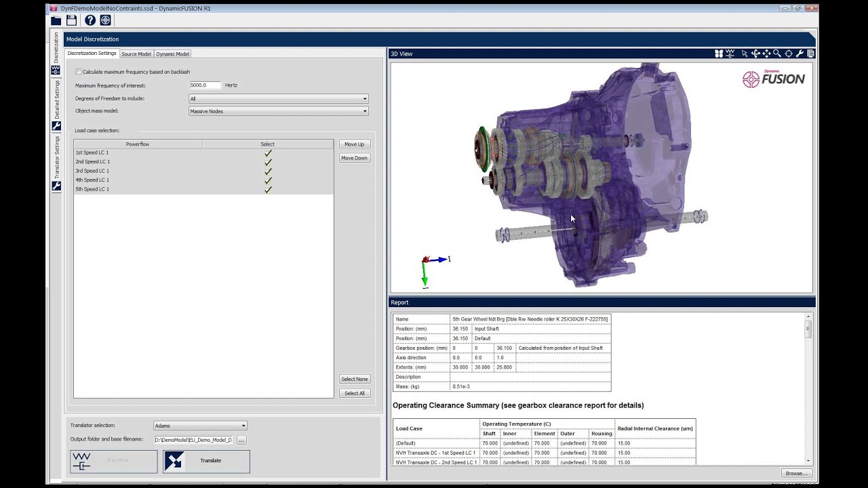Click the Axis direction row label
Viewport: 868px width, 488px height.
[422, 358]
